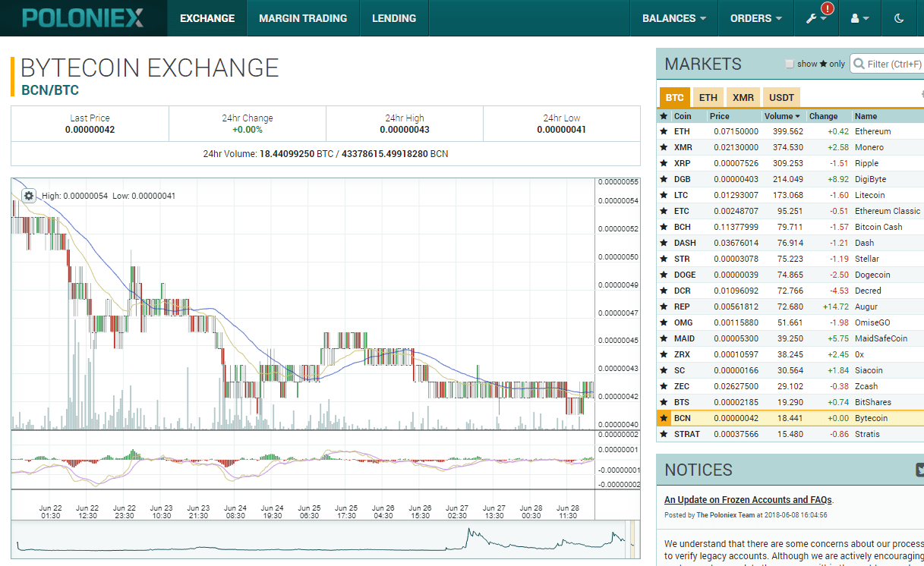Toggle the star on Monero row
This screenshot has width=924, height=566.
[664, 146]
